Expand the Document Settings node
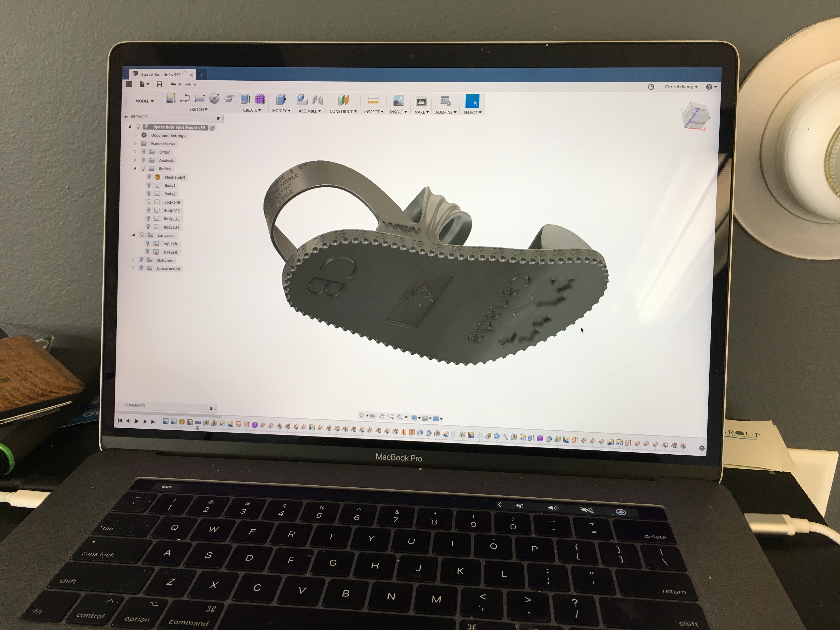 click(x=135, y=135)
